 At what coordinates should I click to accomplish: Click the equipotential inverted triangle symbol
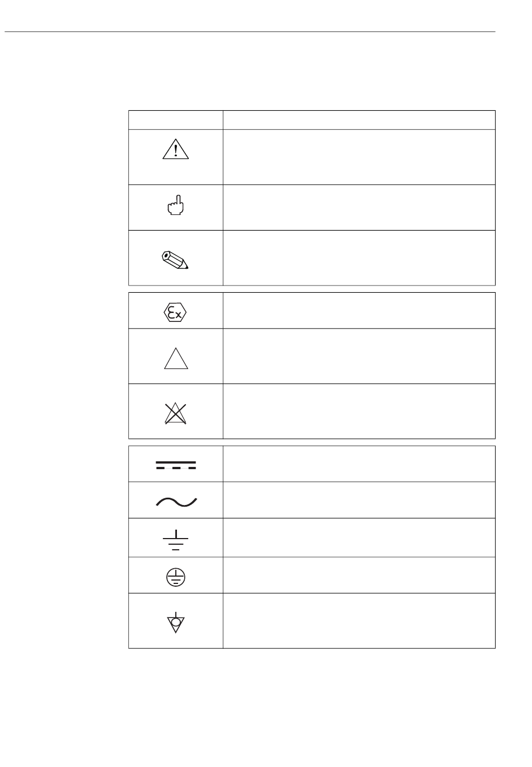[176, 622]
